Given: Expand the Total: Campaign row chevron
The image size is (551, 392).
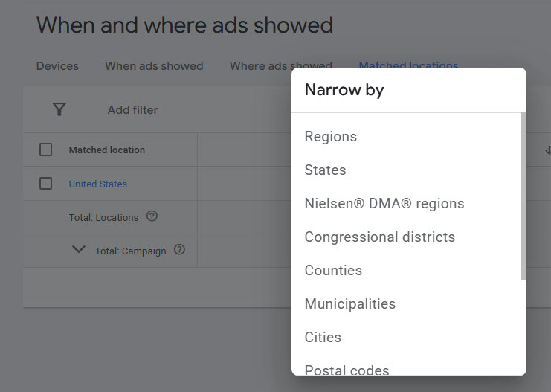Looking at the screenshot, I should click(x=79, y=250).
